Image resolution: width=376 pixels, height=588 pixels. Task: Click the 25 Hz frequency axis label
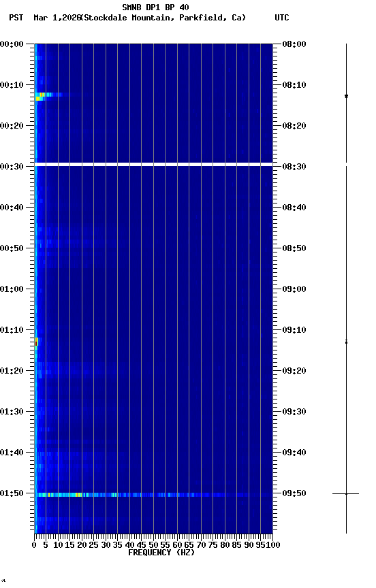click(x=94, y=545)
